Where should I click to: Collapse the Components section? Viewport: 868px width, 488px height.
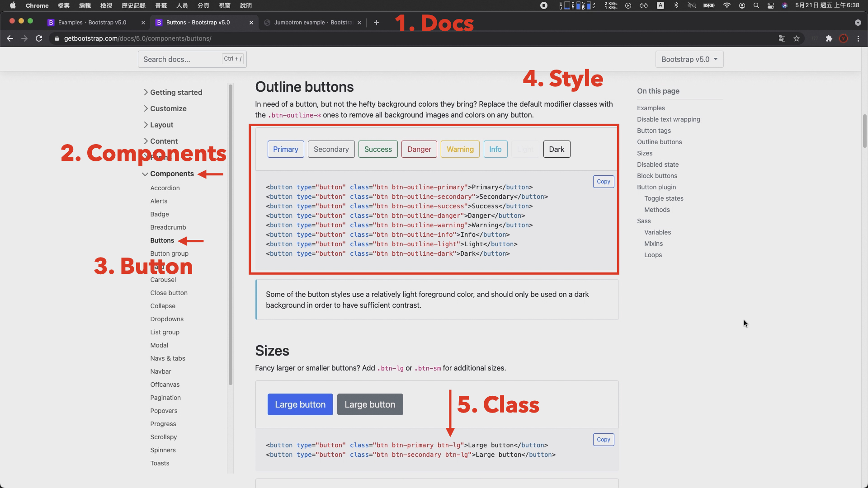coord(168,174)
